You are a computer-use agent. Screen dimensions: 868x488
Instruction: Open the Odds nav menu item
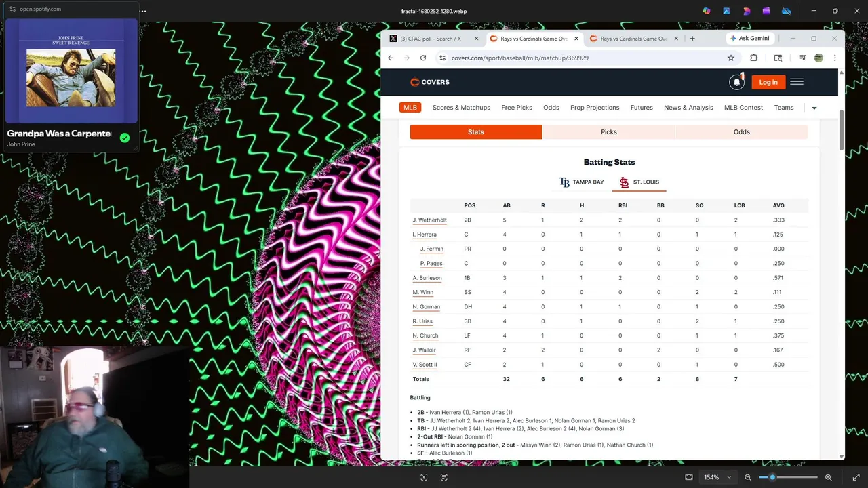coord(551,108)
